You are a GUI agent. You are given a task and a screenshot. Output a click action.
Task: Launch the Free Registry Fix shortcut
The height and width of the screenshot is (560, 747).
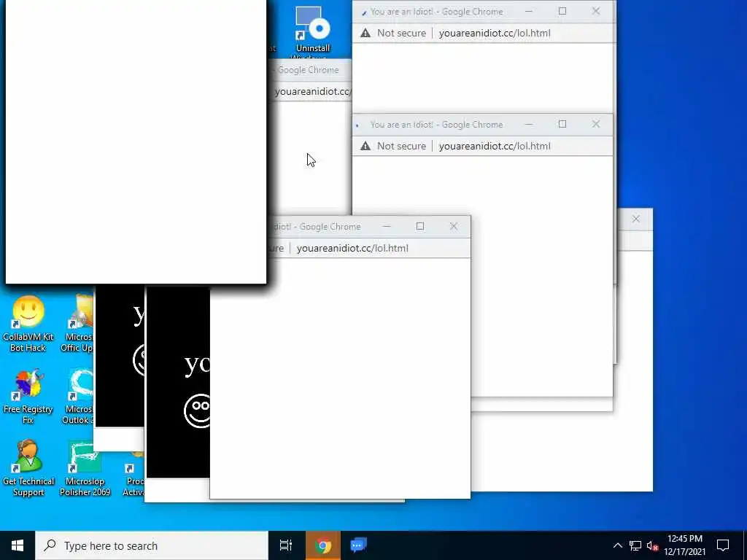[x=28, y=396]
